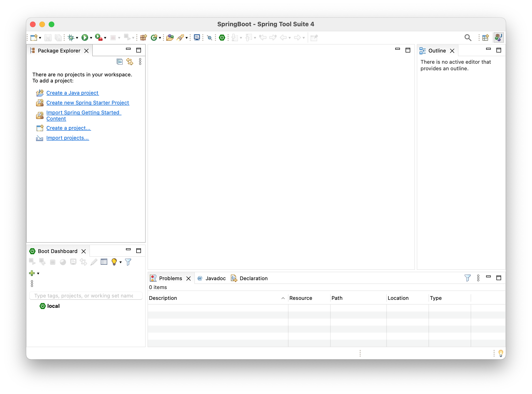Click the Search flashlight toolbar icon
Viewport: 532px width, 394px height.
click(180, 37)
